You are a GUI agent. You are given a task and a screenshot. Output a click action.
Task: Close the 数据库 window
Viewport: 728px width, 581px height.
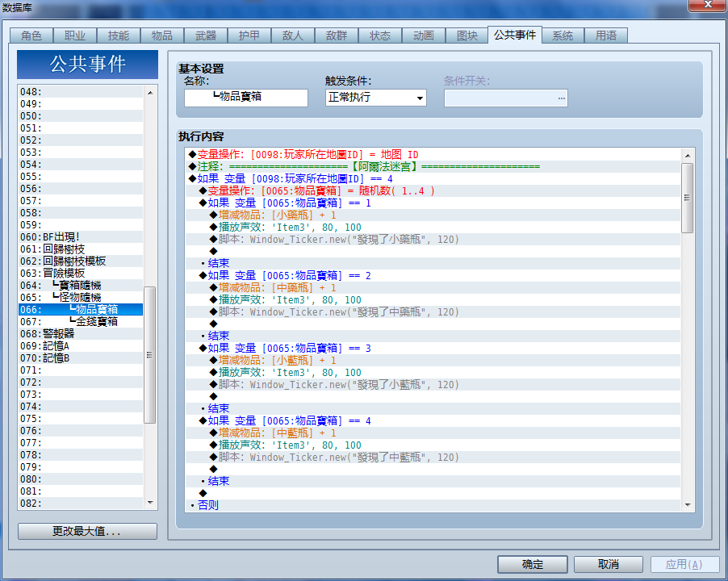click(708, 5)
